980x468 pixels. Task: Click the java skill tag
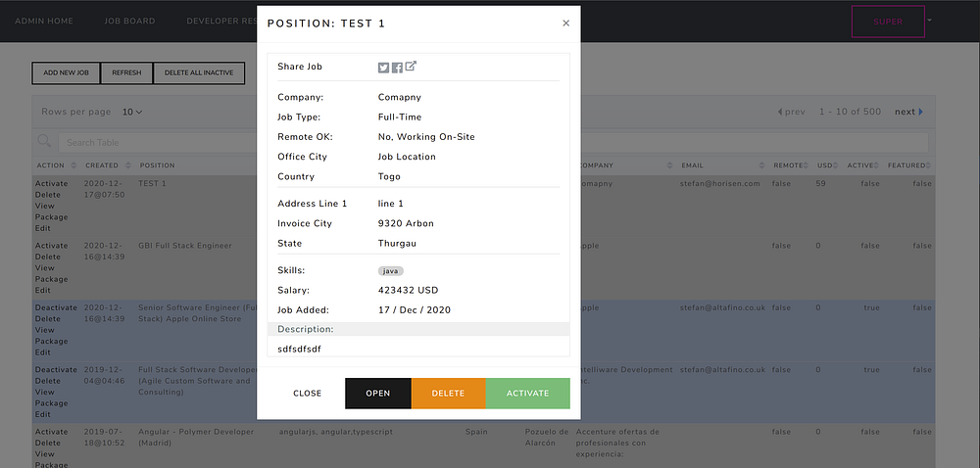pyautogui.click(x=391, y=271)
